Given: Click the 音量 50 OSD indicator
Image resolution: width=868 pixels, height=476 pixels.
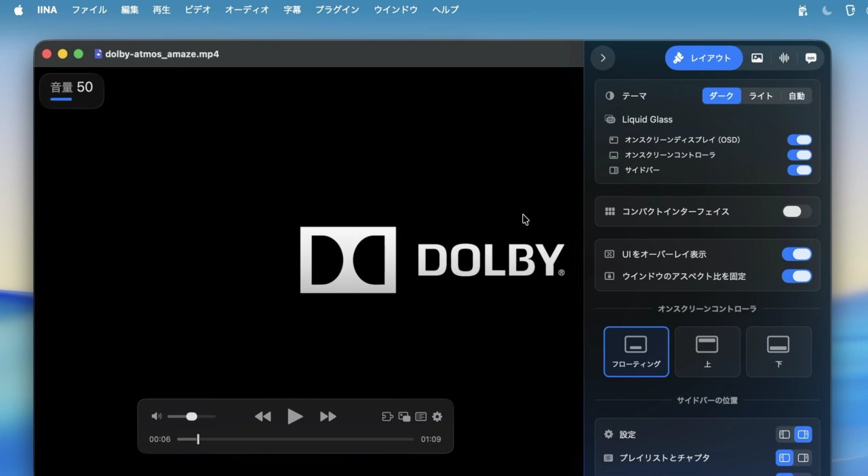Looking at the screenshot, I should 71,90.
